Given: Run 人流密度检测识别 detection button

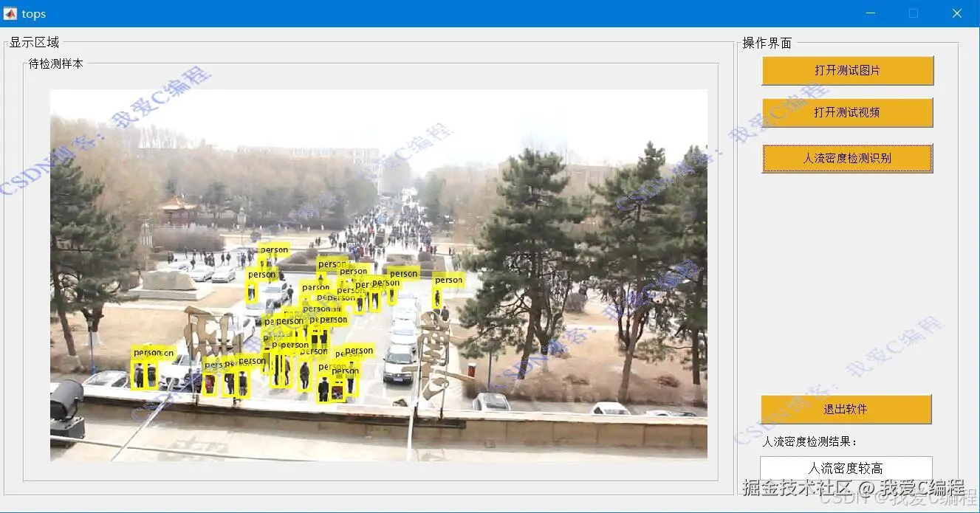Looking at the screenshot, I should [848, 158].
